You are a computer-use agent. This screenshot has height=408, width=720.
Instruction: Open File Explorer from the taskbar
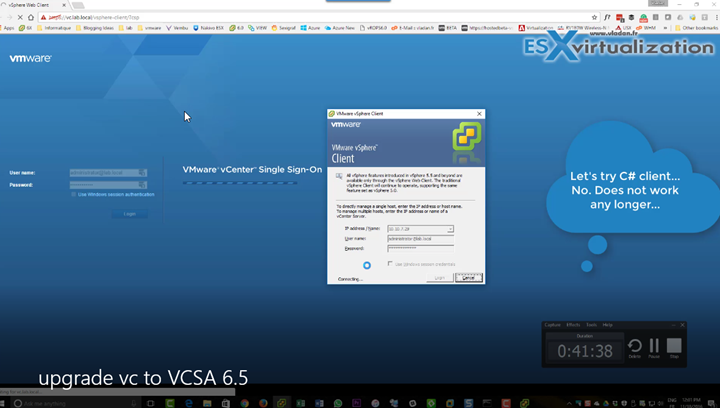point(207,403)
